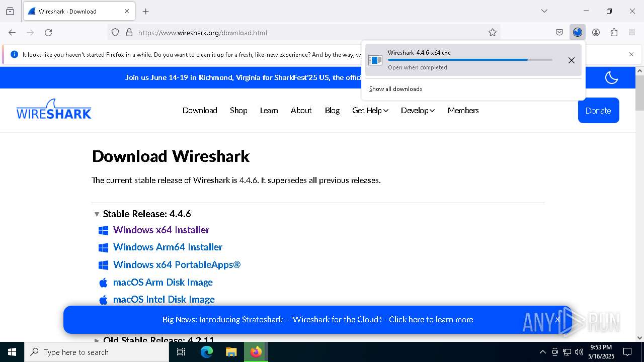Dismiss the Firefox refresh notification bar
The height and width of the screenshot is (362, 644).
(x=631, y=54)
